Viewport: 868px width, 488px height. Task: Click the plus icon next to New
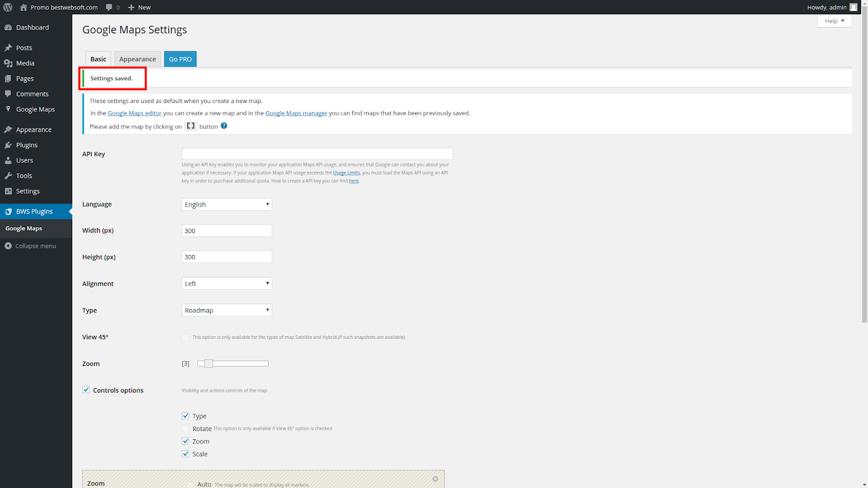click(x=131, y=8)
